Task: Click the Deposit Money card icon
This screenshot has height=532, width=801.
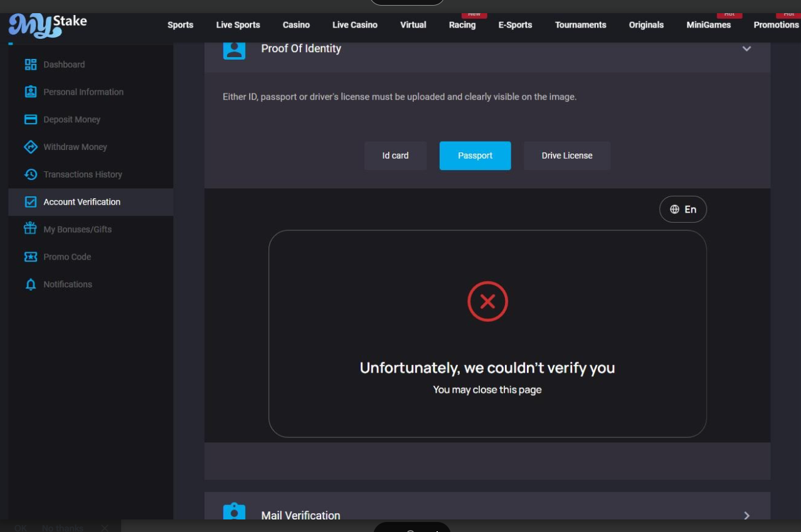Action: pos(30,120)
